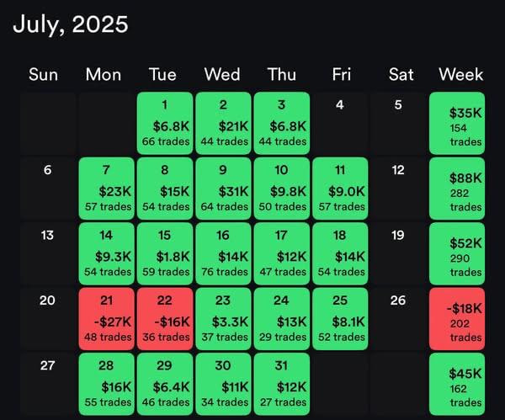The image size is (505, 420).
Task: Select July 22 showing -$16K
Action: tap(163, 319)
